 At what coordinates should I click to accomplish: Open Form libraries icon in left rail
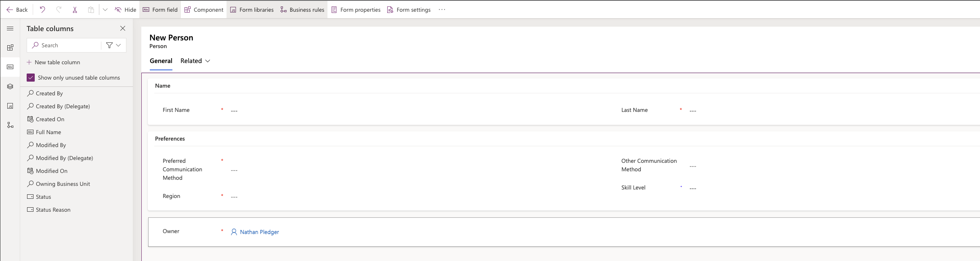pos(10,106)
